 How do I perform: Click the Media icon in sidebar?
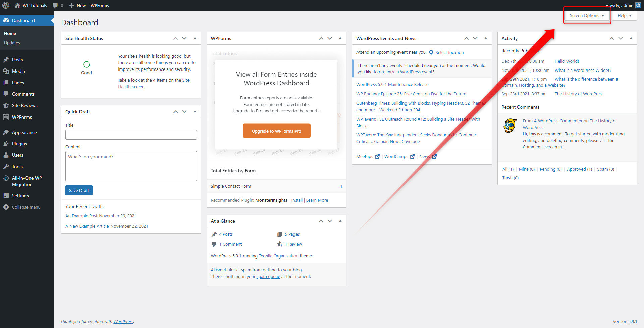[6, 71]
